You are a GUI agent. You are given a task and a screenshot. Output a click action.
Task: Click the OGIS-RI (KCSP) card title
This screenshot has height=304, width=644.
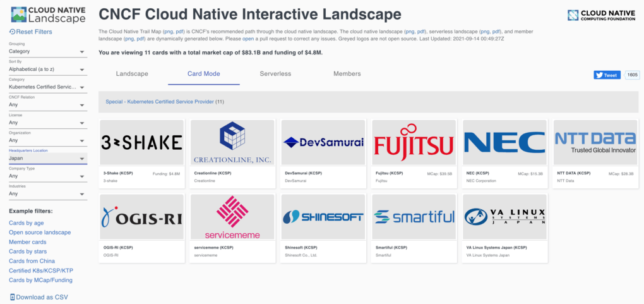pos(118,248)
